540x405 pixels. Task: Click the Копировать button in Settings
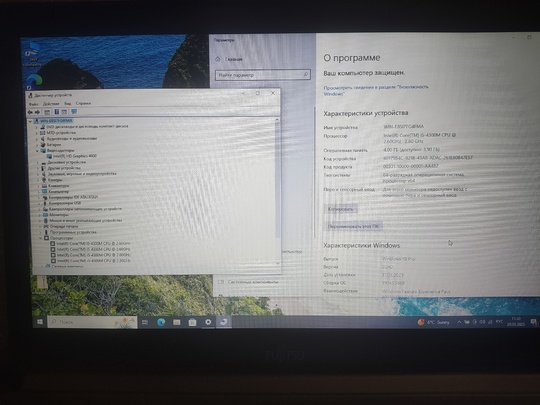(341, 209)
